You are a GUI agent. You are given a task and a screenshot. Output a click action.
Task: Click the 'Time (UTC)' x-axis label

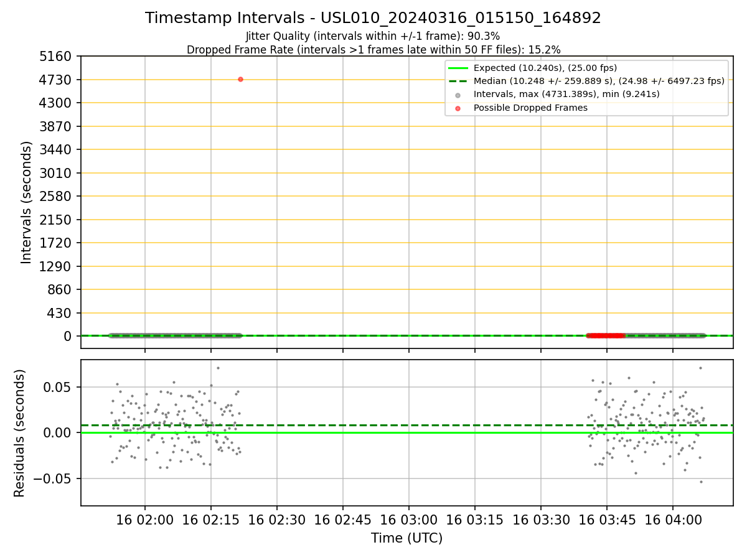tap(407, 538)
